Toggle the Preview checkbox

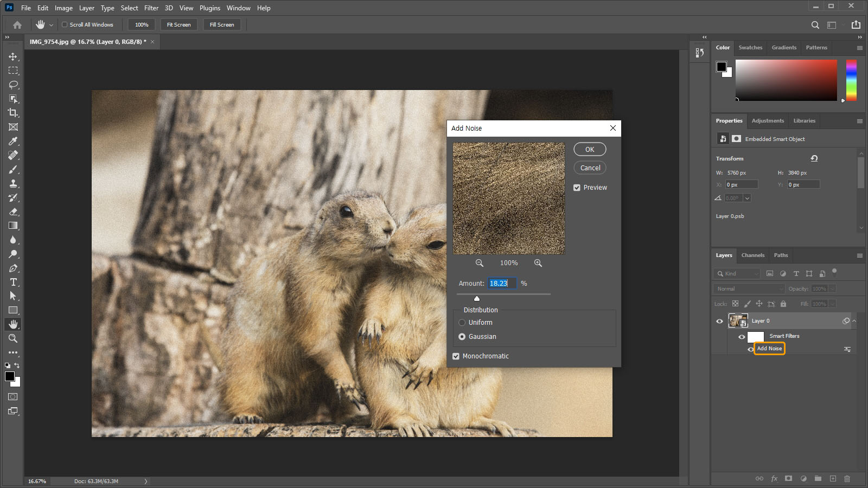tap(577, 188)
